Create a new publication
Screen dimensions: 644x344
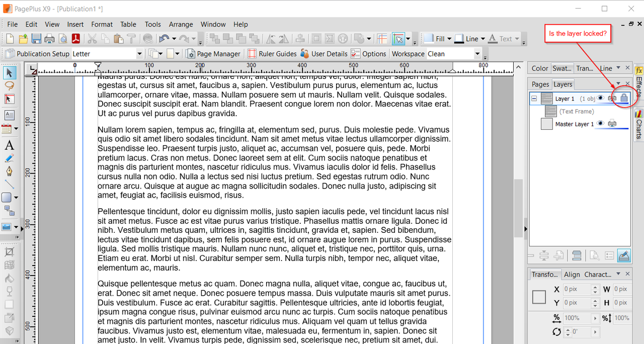[10, 39]
